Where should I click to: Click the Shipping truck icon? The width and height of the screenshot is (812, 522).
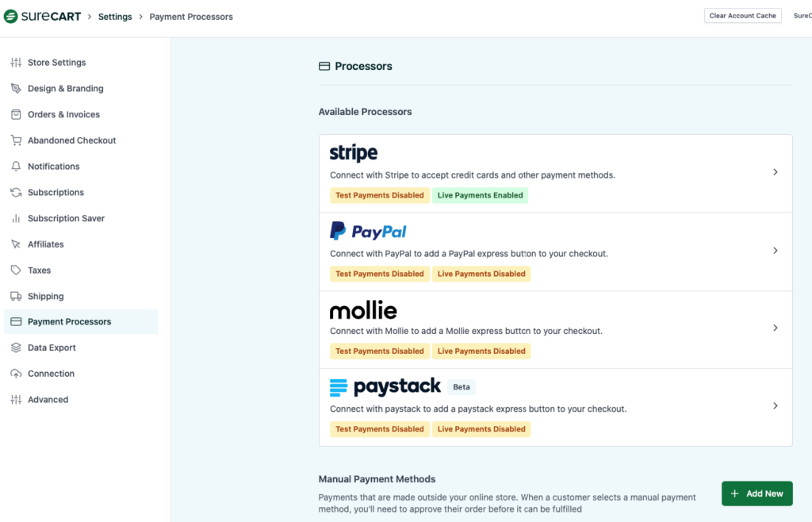(x=16, y=297)
